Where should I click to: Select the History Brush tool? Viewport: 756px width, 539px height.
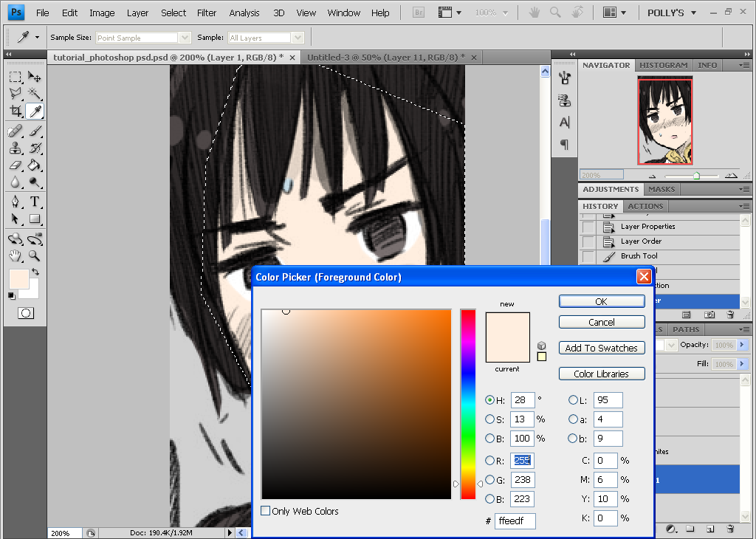click(x=35, y=148)
